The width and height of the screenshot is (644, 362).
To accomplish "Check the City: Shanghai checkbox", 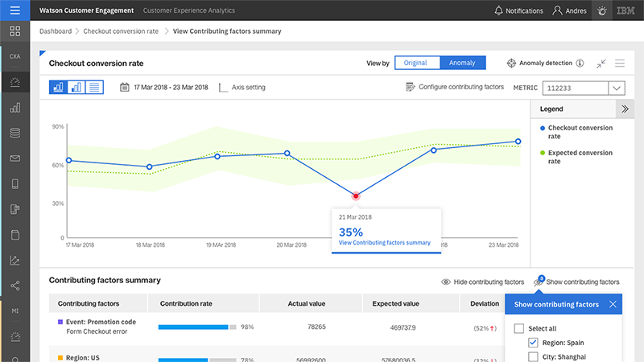I will point(533,356).
